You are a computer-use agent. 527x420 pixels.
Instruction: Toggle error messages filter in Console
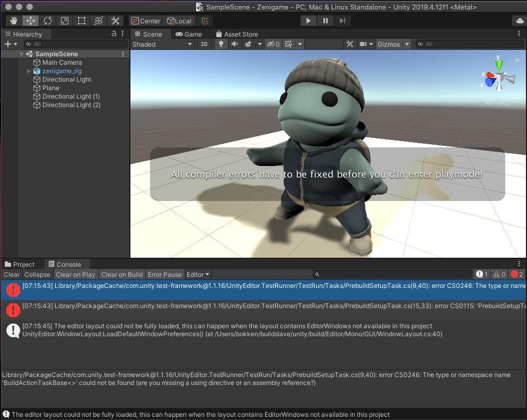(517, 274)
